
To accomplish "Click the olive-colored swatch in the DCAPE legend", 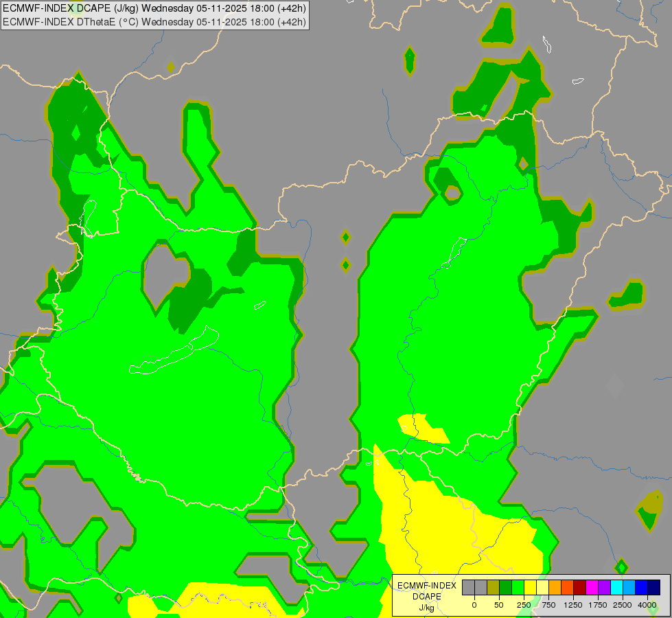I will pyautogui.click(x=494, y=587).
